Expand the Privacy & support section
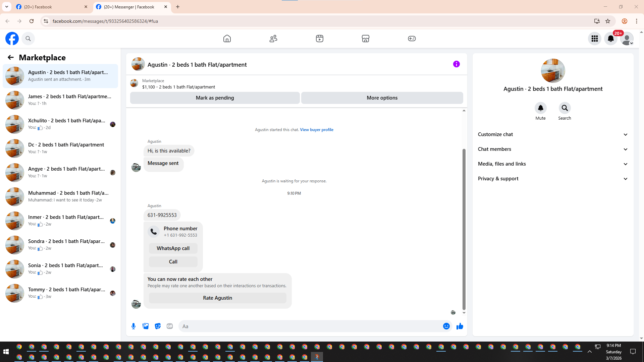Viewport: 644px width, 362px height. click(553, 179)
